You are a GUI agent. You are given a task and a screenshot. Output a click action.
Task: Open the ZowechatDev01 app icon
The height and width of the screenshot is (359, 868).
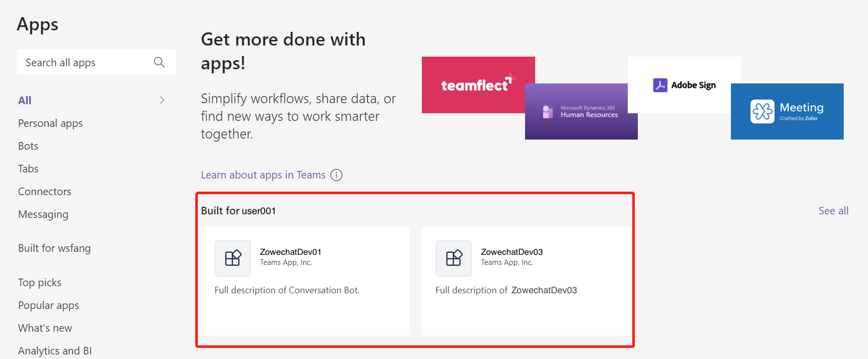click(x=233, y=258)
